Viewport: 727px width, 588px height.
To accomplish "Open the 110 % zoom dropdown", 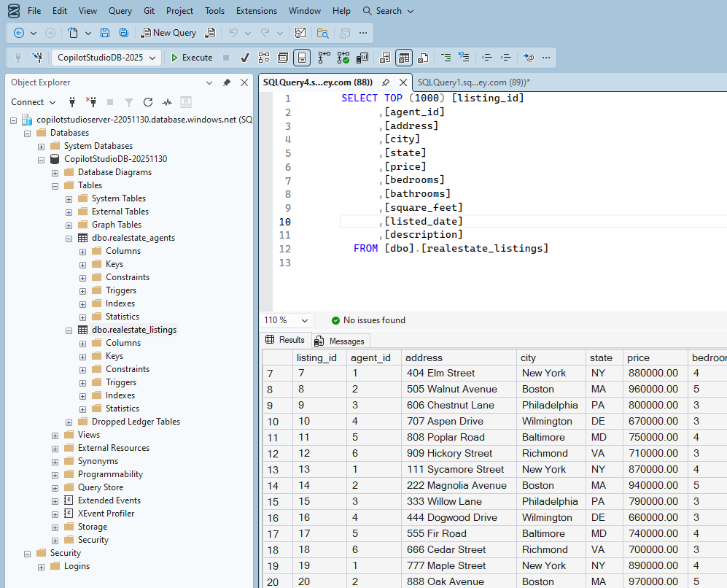I will [x=306, y=320].
